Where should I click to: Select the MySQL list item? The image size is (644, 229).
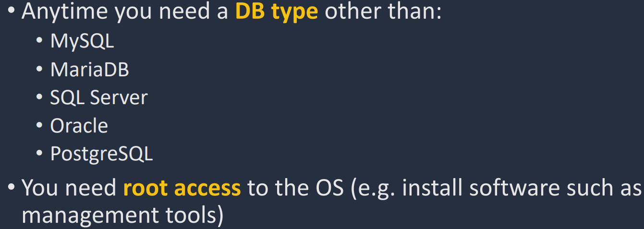pyautogui.click(x=82, y=41)
